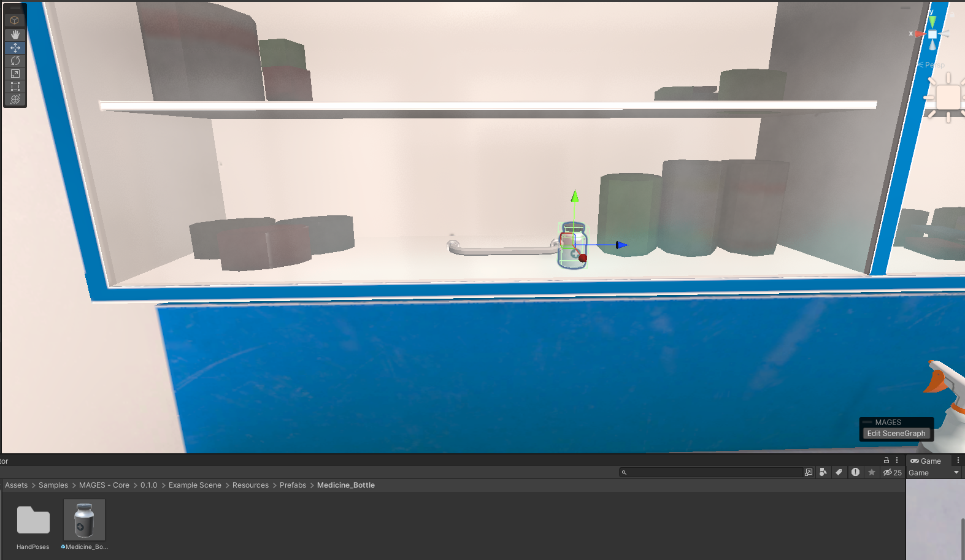Toggle Persp projection mode label
Image resolution: width=965 pixels, height=560 pixels.
pos(934,65)
